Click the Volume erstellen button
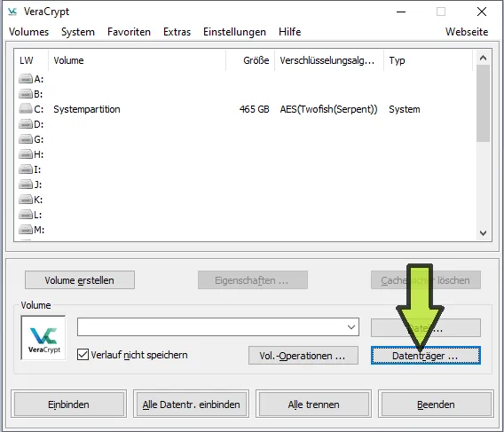The image size is (504, 432). 80,280
